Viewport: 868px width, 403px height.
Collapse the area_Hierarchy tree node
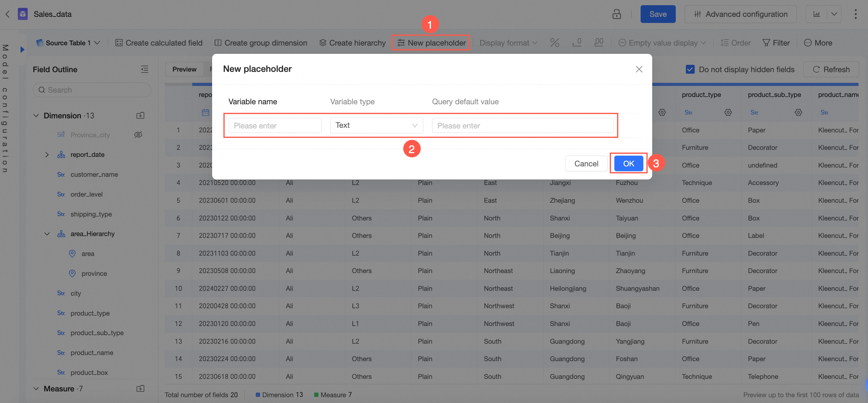(x=47, y=234)
